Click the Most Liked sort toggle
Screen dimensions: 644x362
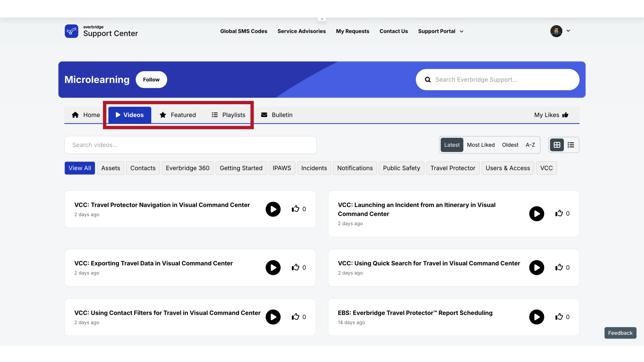[481, 144]
